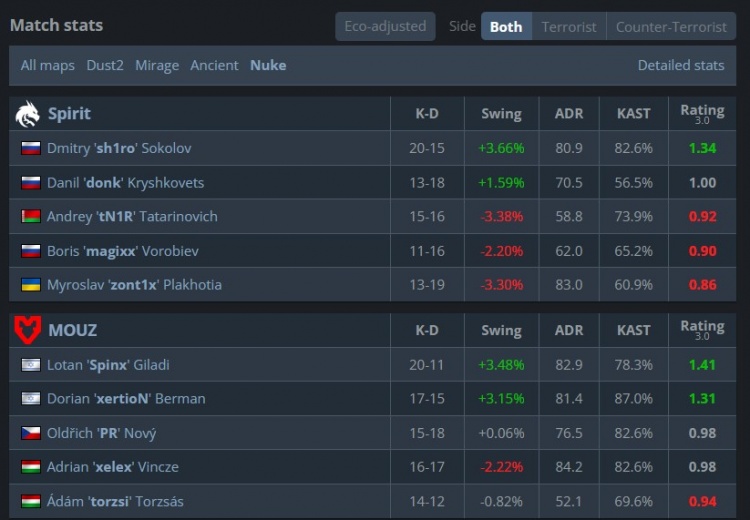
Task: Open Adrian 'xelex' Vincze player profile
Action: [x=113, y=467]
